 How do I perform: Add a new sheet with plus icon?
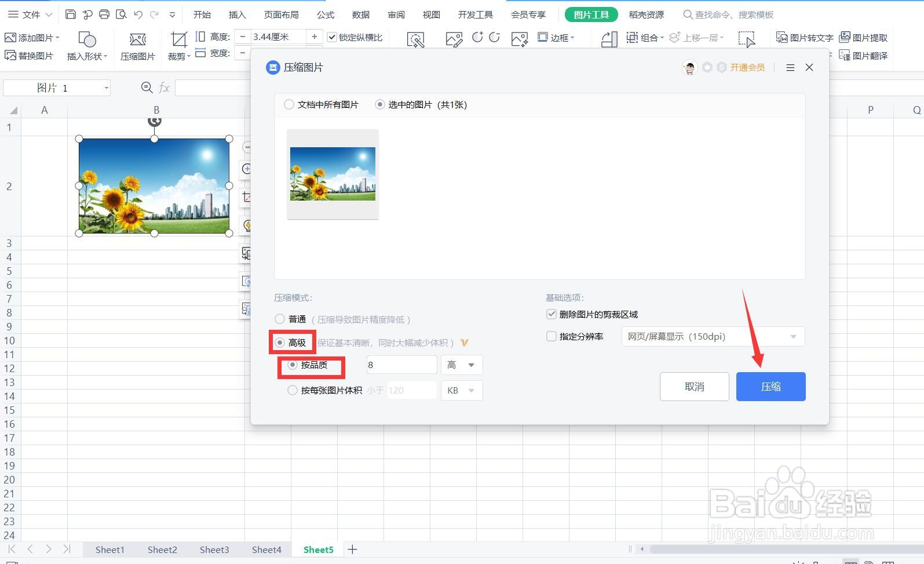pos(352,549)
